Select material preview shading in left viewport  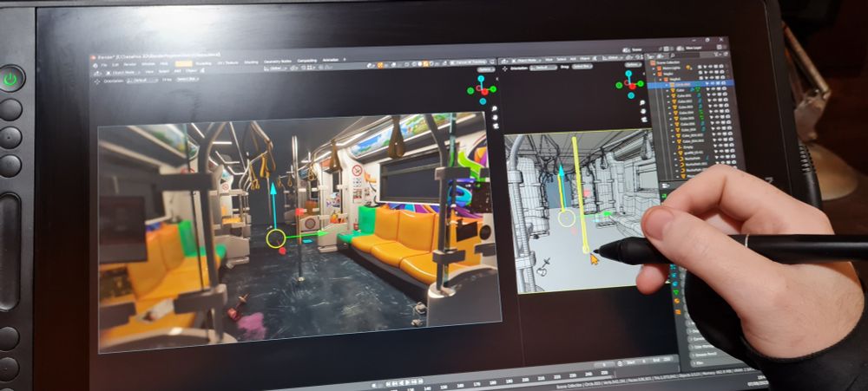tap(425, 64)
